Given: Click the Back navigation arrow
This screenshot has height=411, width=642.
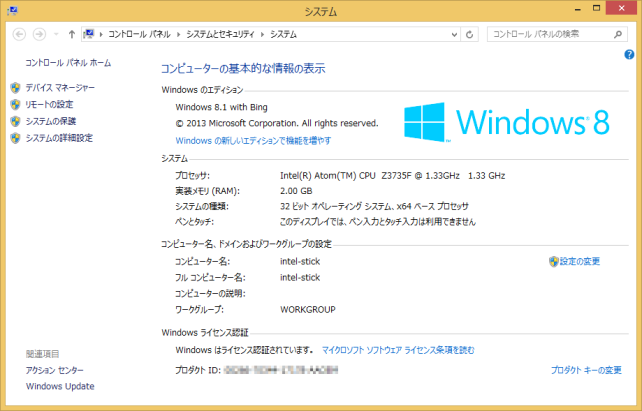Looking at the screenshot, I should coord(19,34).
